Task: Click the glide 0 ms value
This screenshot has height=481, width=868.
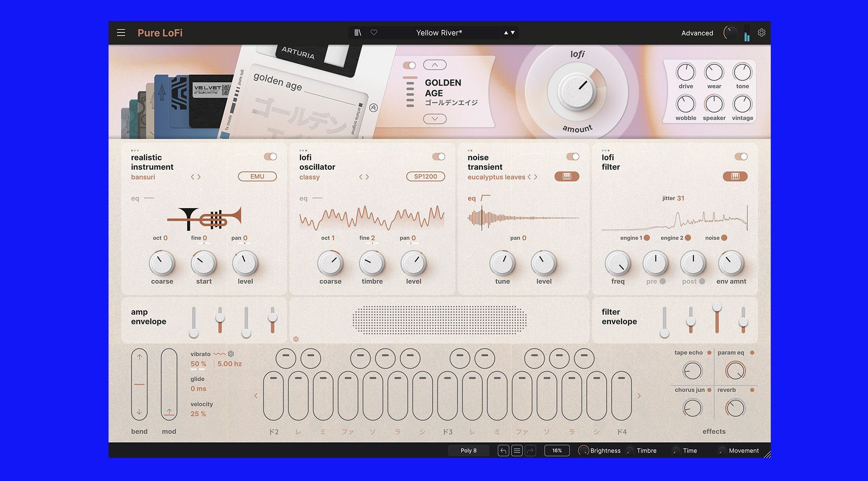Action: (198, 389)
